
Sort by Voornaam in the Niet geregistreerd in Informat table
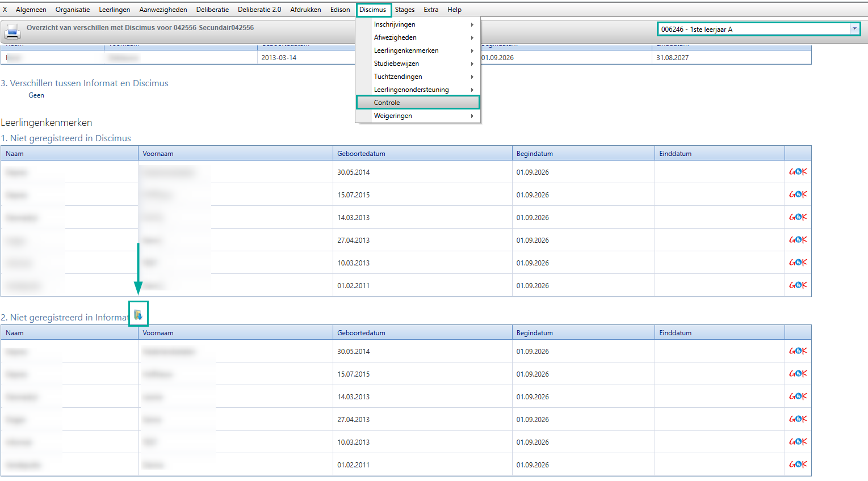point(236,333)
